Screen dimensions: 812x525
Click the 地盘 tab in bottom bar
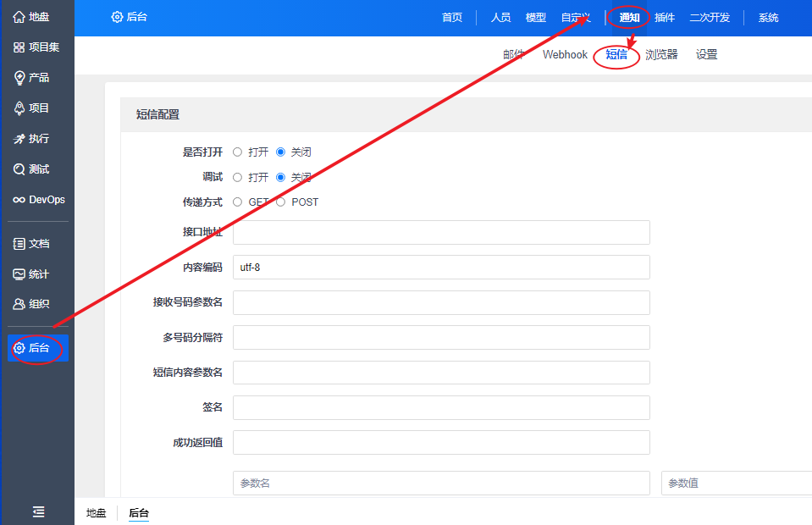pyautogui.click(x=97, y=513)
